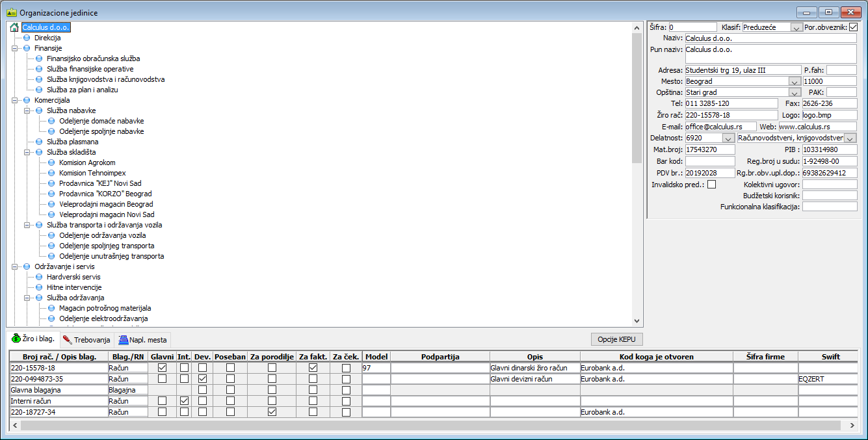Image resolution: width=868 pixels, height=440 pixels.
Task: Select Služba plasmana in the tree
Action: 72,142
